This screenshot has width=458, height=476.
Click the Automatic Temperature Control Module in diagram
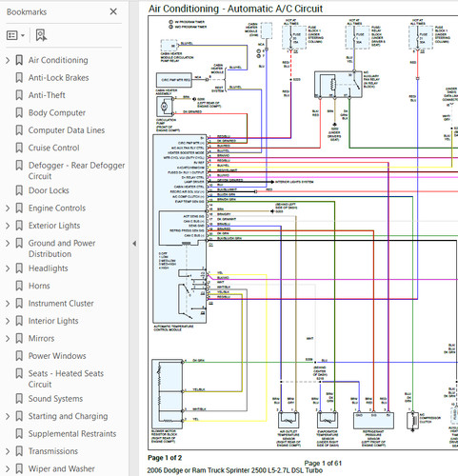click(x=180, y=228)
